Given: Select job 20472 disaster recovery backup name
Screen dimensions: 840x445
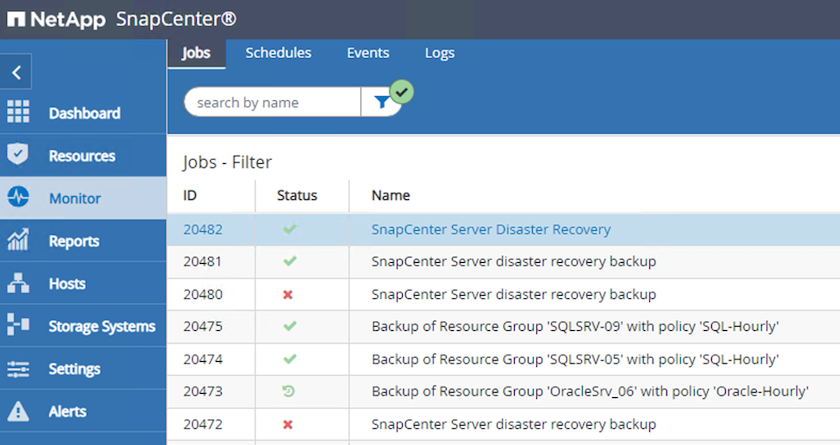Looking at the screenshot, I should click(514, 424).
